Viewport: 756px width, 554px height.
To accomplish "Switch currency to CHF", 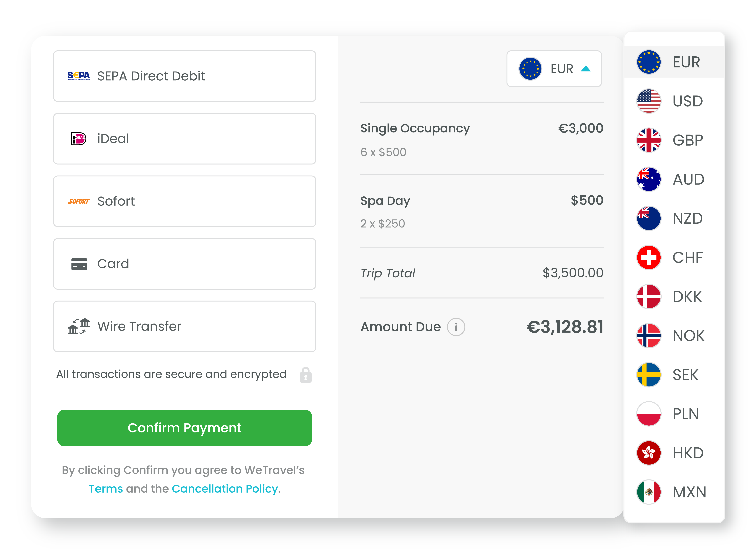I will 674,258.
